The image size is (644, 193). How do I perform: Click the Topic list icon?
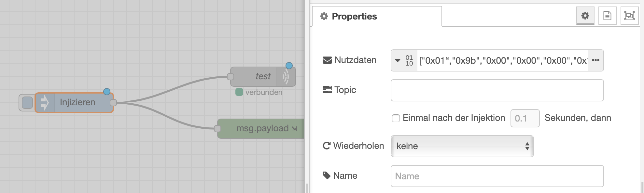[327, 90]
